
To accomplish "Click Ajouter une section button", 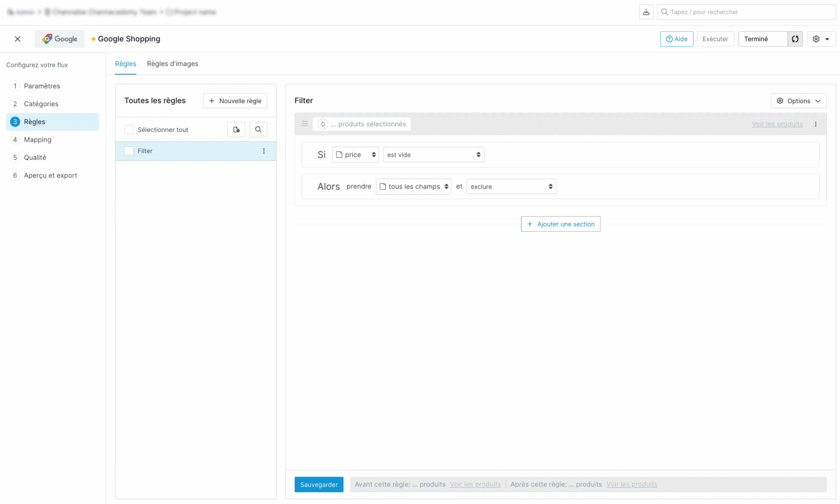I will 560,224.
